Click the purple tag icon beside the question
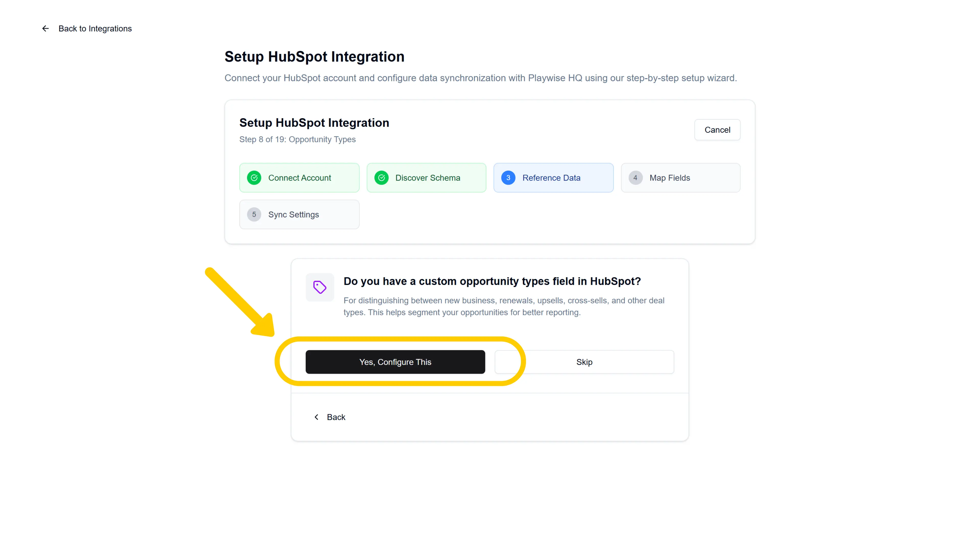Screen dimensions: 980x551 (320, 287)
